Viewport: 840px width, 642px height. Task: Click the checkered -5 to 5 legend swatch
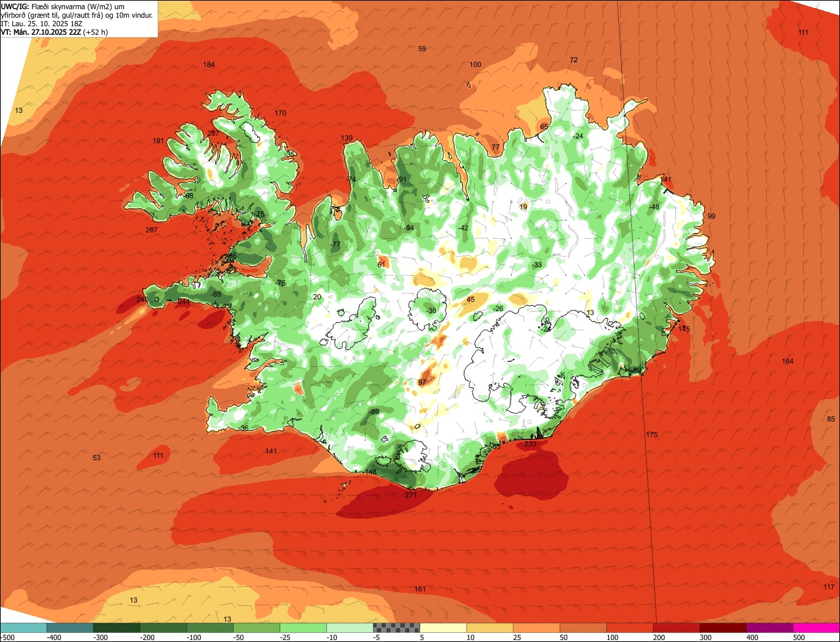(x=396, y=628)
